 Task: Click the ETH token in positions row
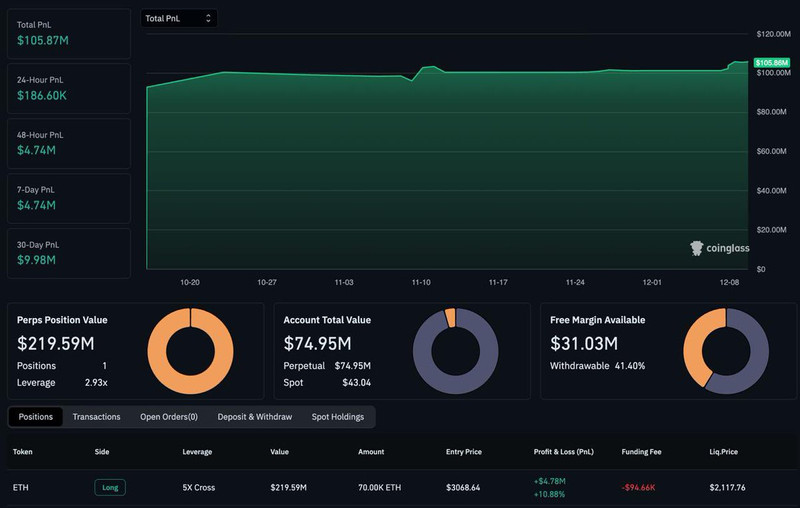point(21,487)
